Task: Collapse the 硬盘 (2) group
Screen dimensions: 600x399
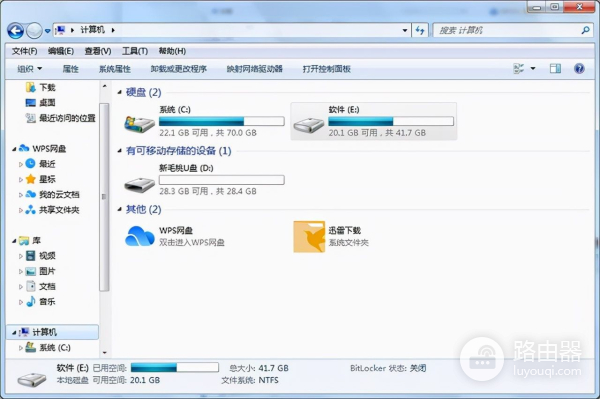Action: tap(119, 92)
